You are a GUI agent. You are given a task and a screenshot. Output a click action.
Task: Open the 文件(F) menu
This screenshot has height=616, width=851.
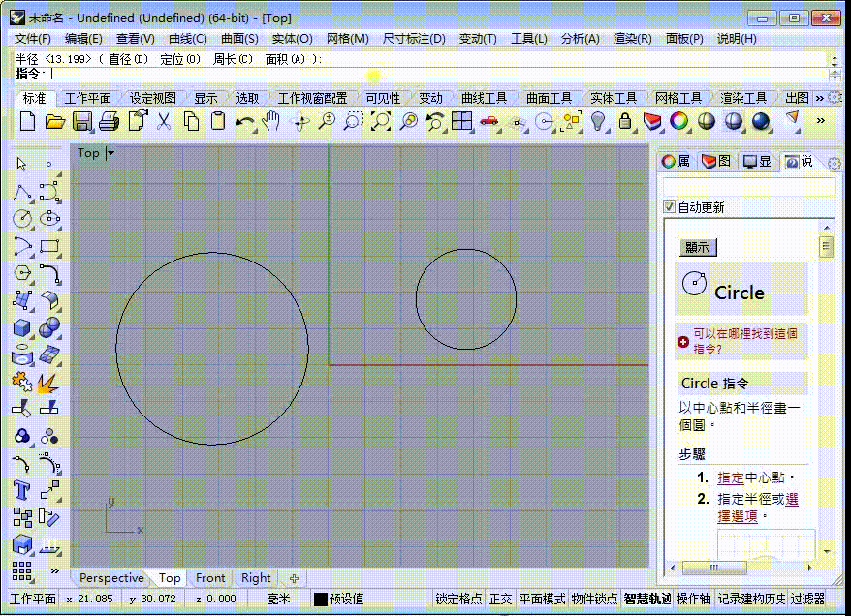click(x=33, y=39)
